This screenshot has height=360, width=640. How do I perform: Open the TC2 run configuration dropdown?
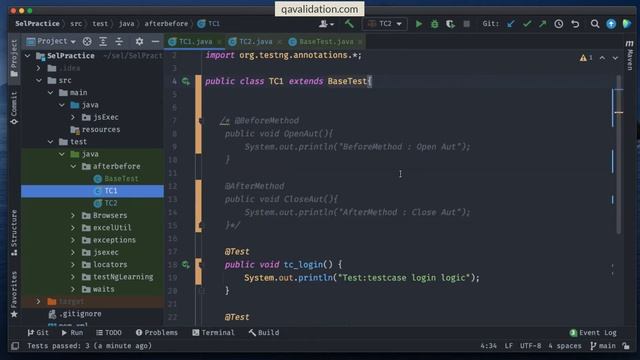coord(384,24)
